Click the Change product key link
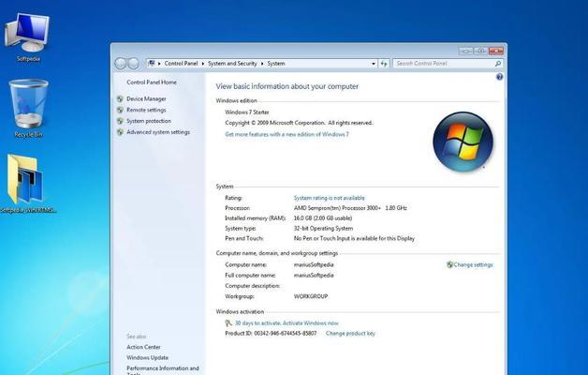This screenshot has height=375, width=588. click(349, 333)
